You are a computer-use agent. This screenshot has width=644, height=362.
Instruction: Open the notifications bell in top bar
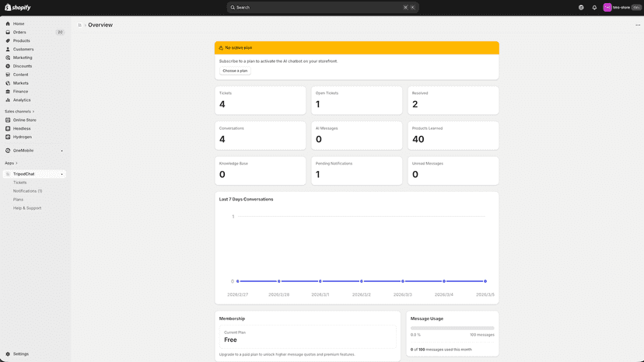point(594,8)
